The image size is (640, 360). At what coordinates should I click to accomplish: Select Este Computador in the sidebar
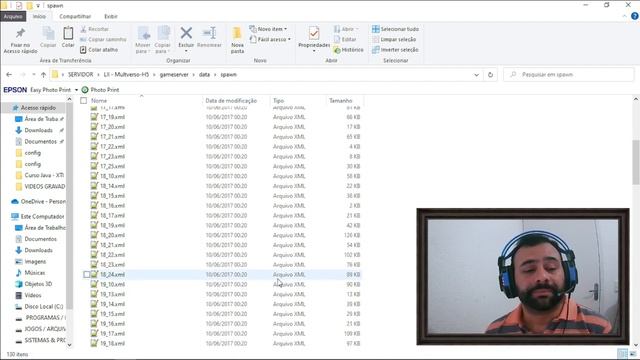pos(38,216)
